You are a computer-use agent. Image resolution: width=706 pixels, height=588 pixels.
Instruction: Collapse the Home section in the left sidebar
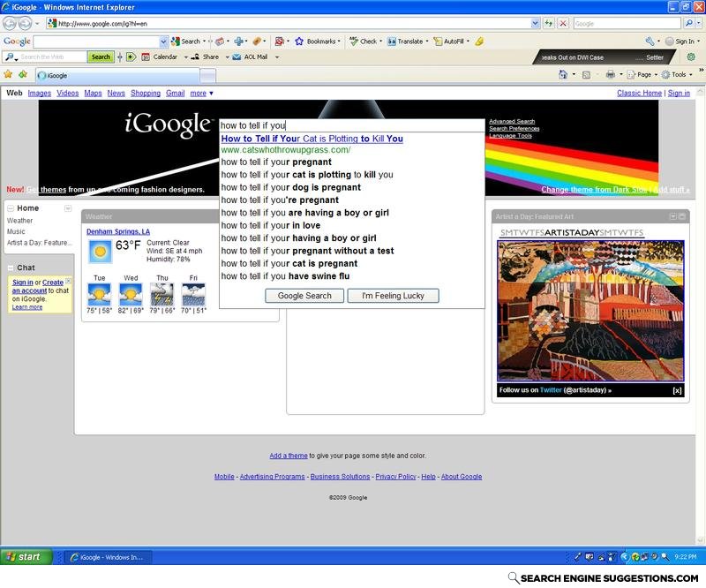coord(11,208)
